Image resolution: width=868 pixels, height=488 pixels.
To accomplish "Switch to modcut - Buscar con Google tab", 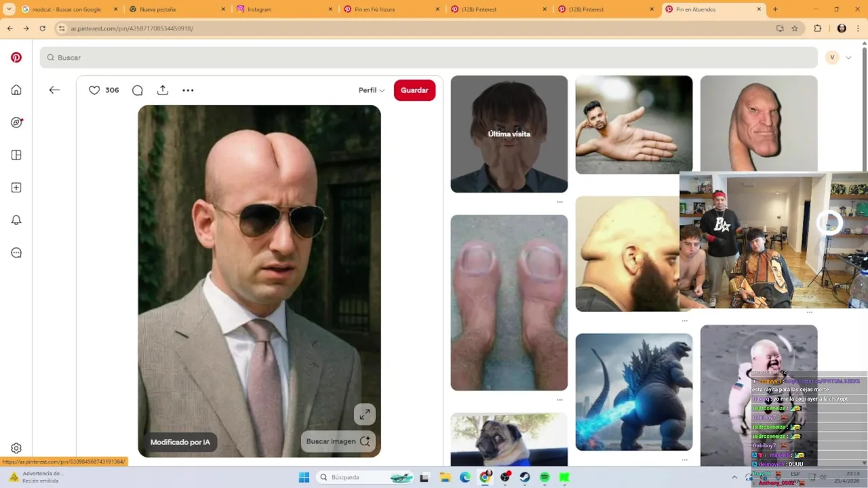I will coord(68,9).
